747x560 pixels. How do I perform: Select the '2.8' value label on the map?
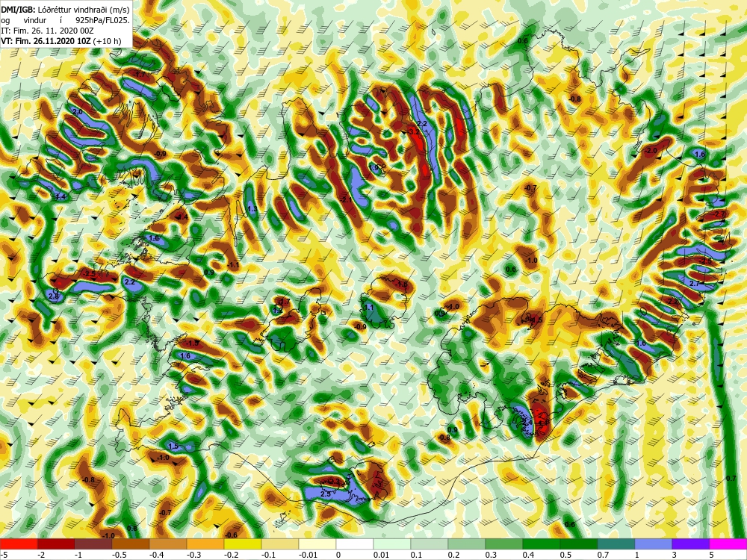pyautogui.click(x=53, y=296)
